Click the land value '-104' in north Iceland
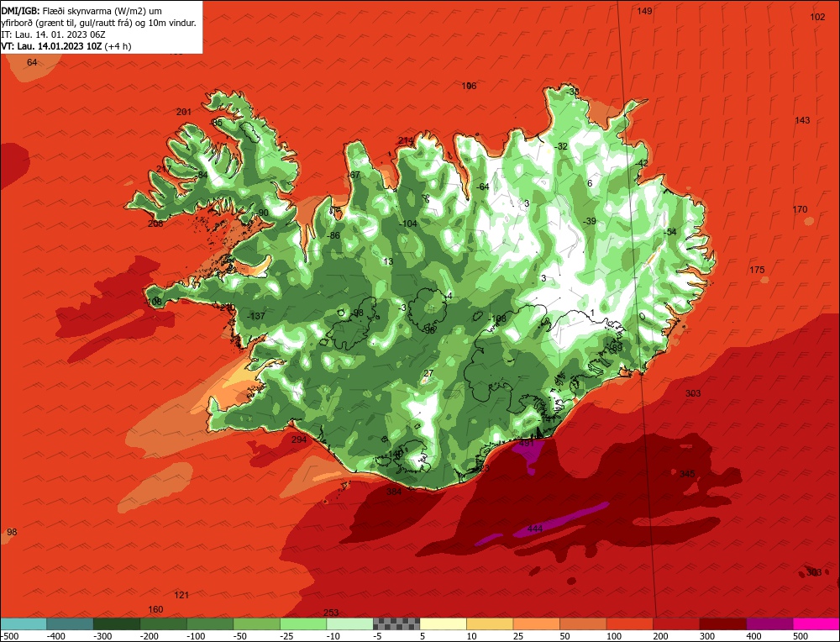 click(x=408, y=224)
